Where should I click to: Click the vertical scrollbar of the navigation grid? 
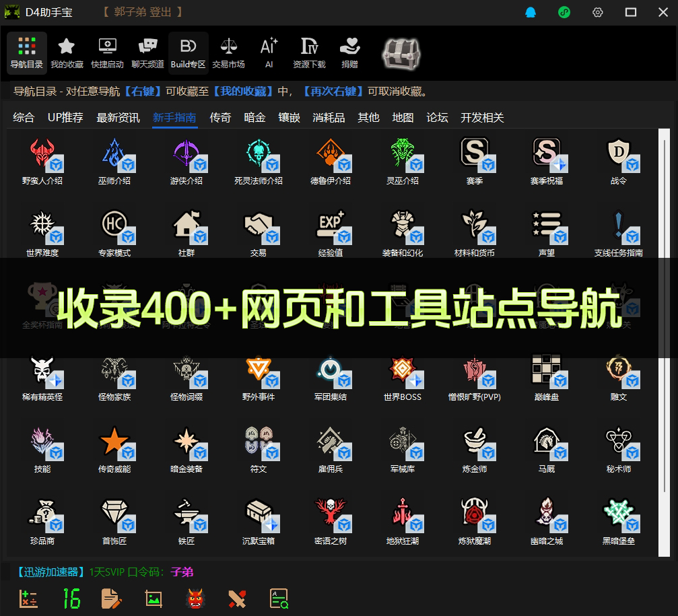[x=664, y=343]
